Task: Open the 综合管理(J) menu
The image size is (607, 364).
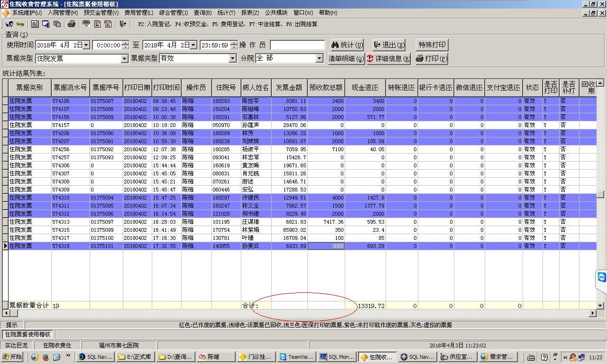Action: coord(173,13)
